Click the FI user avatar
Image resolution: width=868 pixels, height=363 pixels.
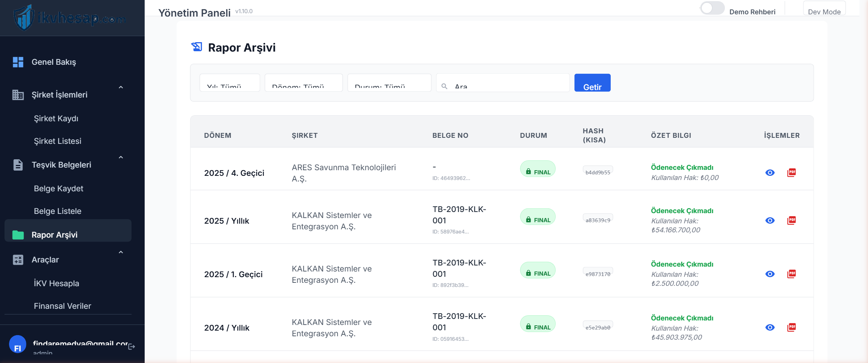pos(17,345)
